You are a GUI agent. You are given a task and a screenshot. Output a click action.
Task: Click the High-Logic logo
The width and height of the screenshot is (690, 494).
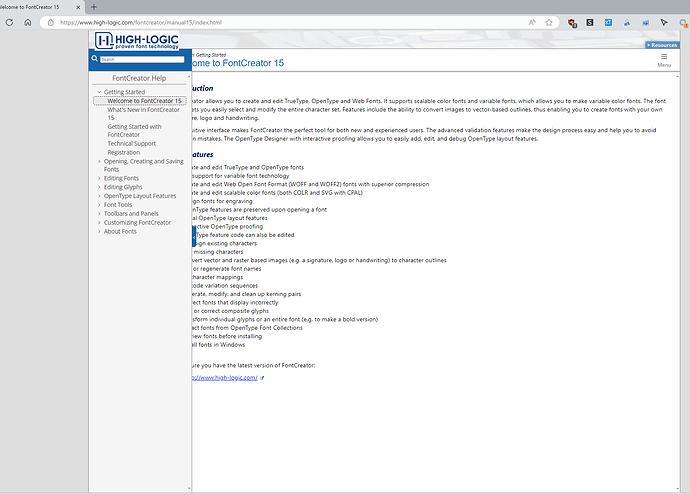137,40
